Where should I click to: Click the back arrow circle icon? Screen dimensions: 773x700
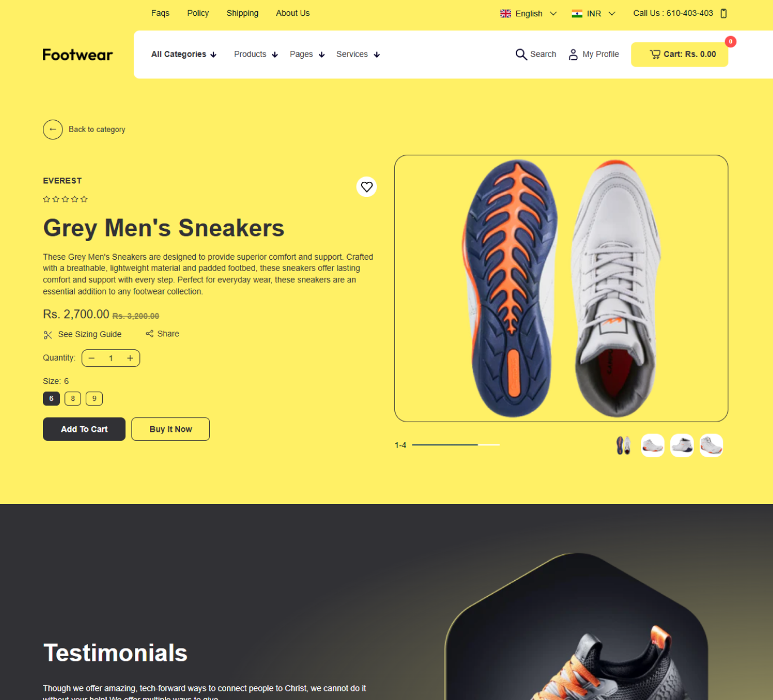click(52, 129)
